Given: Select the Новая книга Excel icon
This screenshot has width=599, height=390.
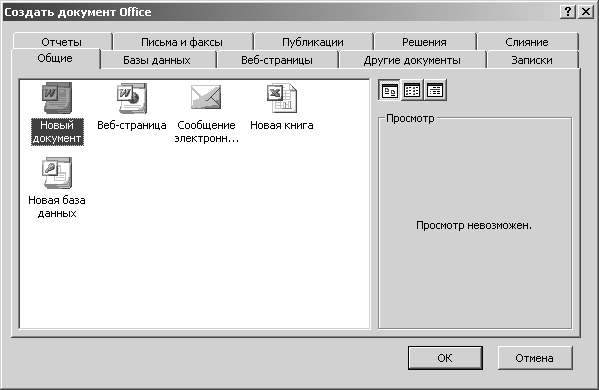Looking at the screenshot, I should coord(282,98).
